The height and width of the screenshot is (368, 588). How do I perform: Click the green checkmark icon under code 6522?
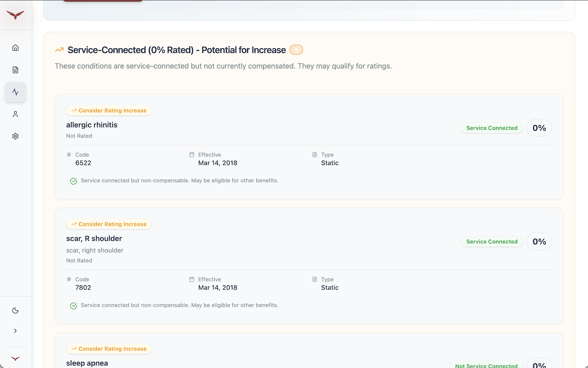[73, 181]
